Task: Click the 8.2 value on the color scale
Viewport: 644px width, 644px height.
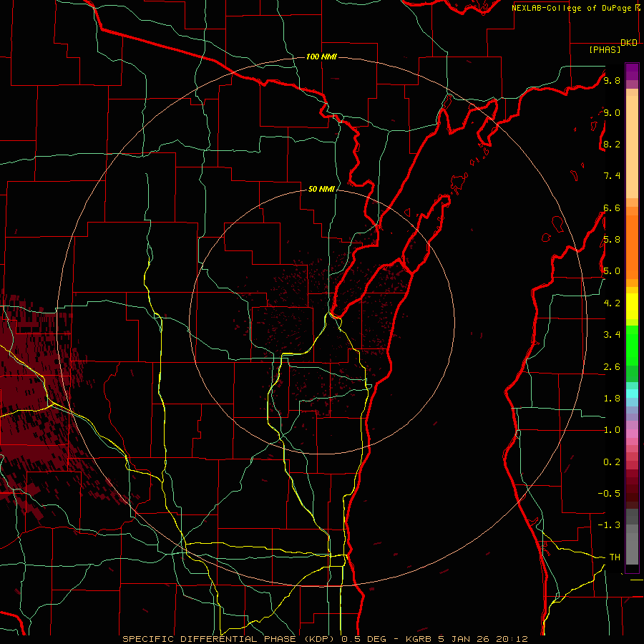Action: coord(612,144)
